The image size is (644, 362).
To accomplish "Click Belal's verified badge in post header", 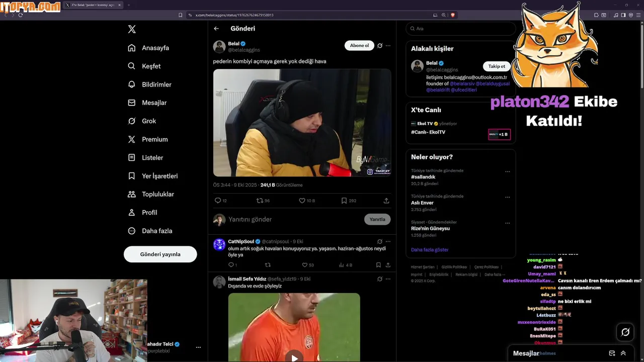I will pyautogui.click(x=243, y=44).
